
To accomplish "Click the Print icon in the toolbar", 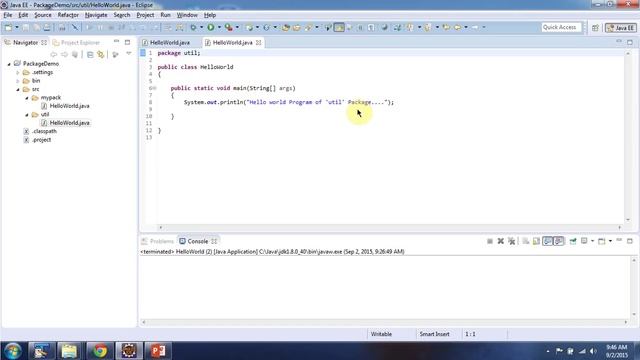I will pyautogui.click(x=47, y=27).
